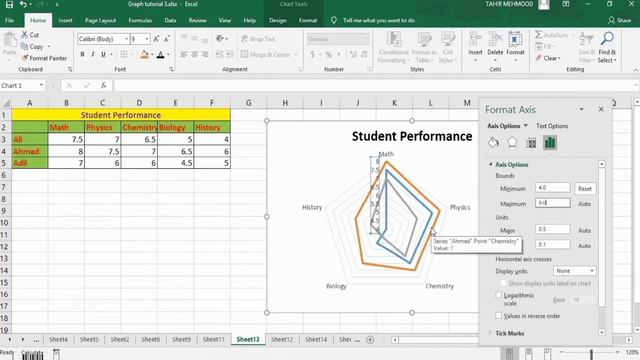Select the Student Performance chart title

click(412, 136)
